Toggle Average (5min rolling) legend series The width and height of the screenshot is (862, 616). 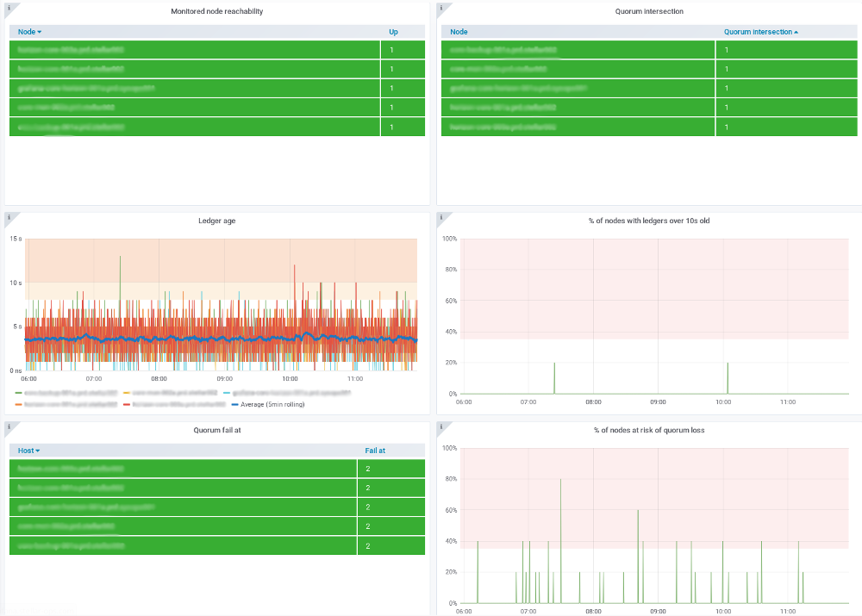pyautogui.click(x=272, y=404)
